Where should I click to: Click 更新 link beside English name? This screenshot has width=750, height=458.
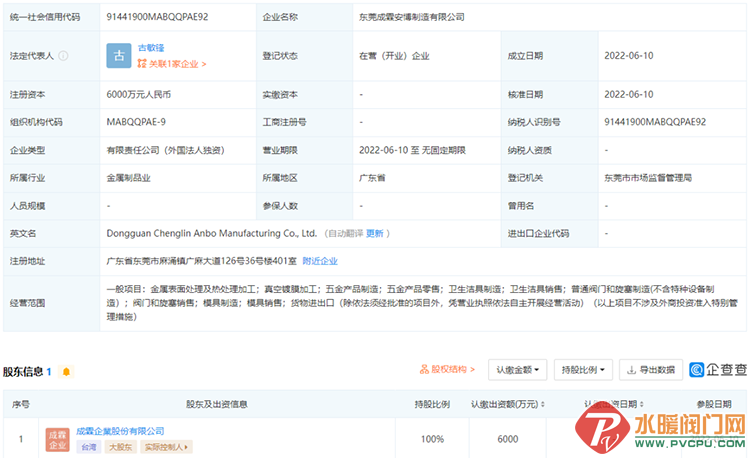(375, 233)
